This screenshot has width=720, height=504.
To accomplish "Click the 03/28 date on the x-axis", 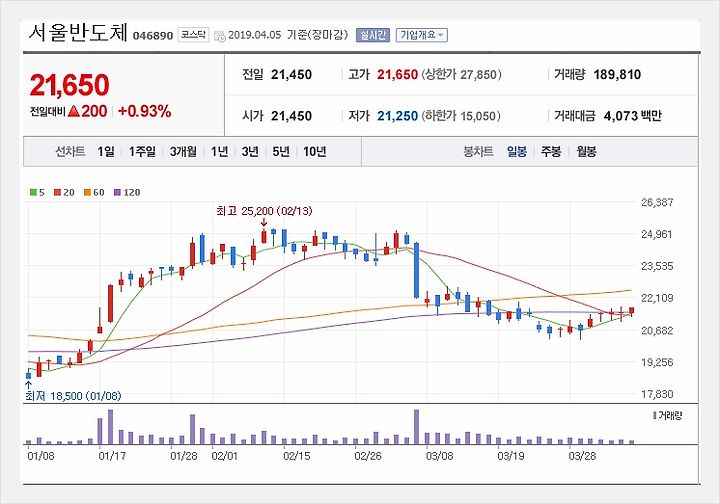I will 582,456.
